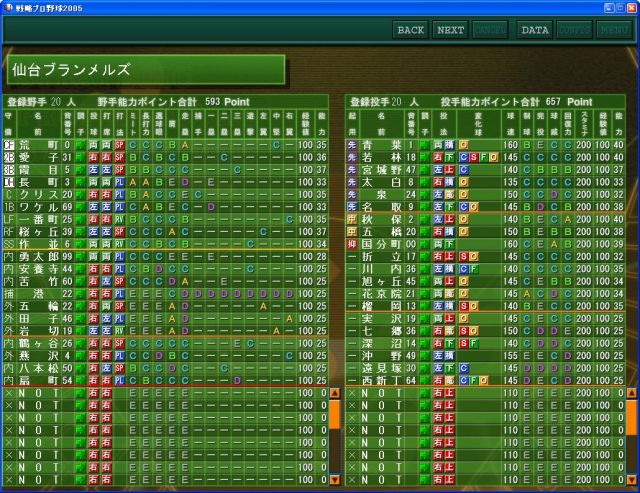Click the greyed MENU button
This screenshot has width=640, height=493.
point(613,30)
